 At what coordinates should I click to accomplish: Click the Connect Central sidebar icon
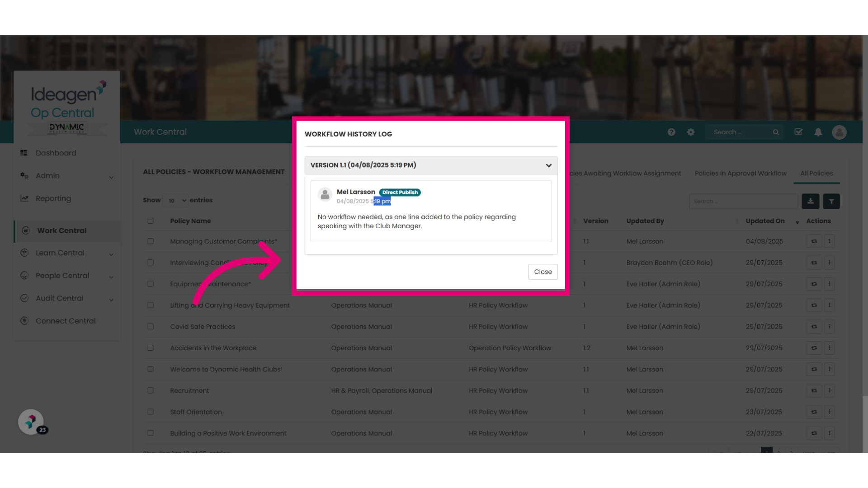pos(24,321)
